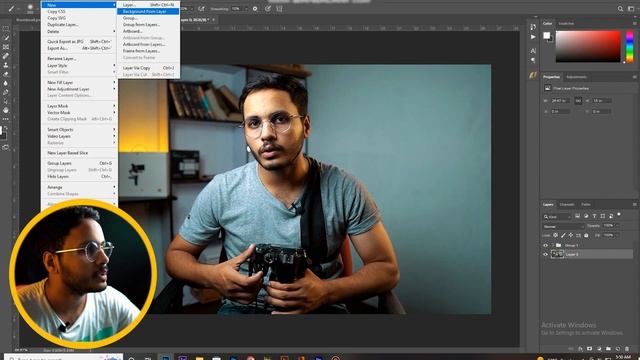Open the Properties panel options menu

[x=634, y=77]
